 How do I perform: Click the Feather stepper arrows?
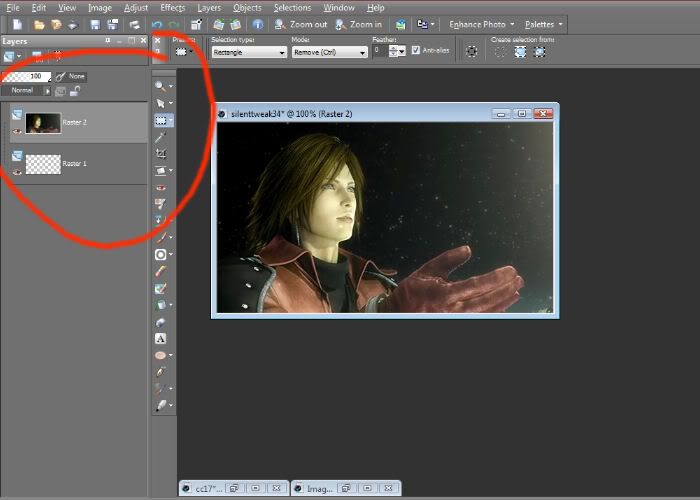click(x=393, y=52)
